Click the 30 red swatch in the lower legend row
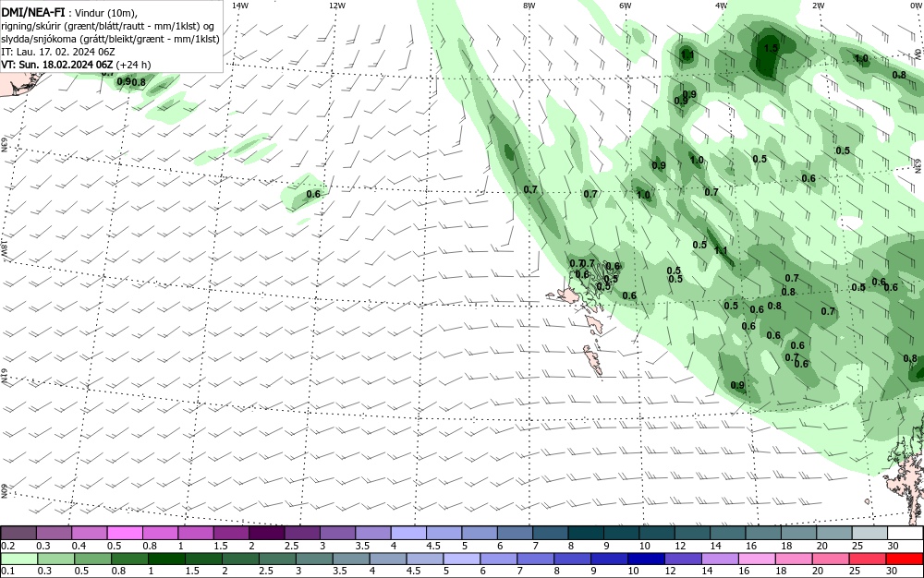924x578 pixels. click(904, 559)
